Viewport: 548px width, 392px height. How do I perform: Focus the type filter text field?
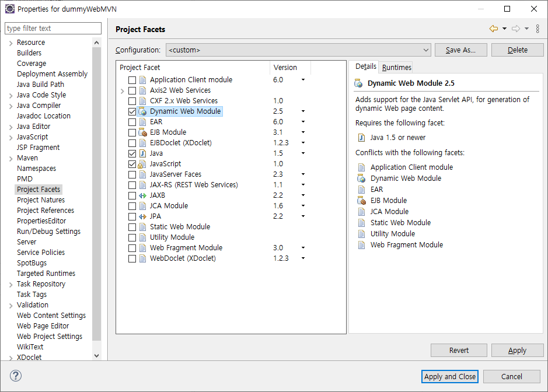(x=53, y=29)
